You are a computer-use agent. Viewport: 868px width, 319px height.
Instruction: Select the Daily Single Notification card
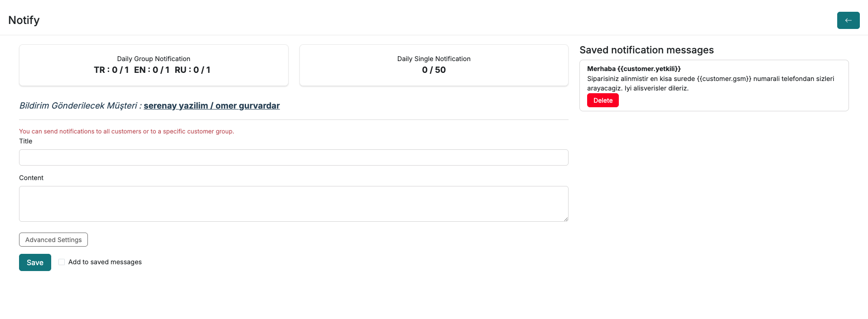tap(434, 65)
